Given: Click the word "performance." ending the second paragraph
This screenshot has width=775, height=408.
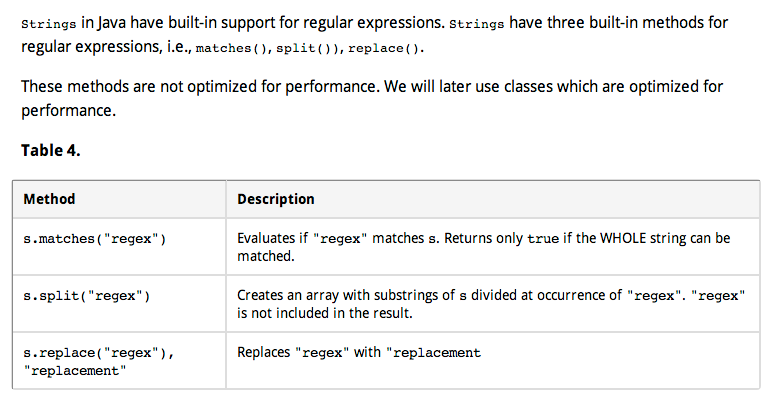Looking at the screenshot, I should point(68,110).
